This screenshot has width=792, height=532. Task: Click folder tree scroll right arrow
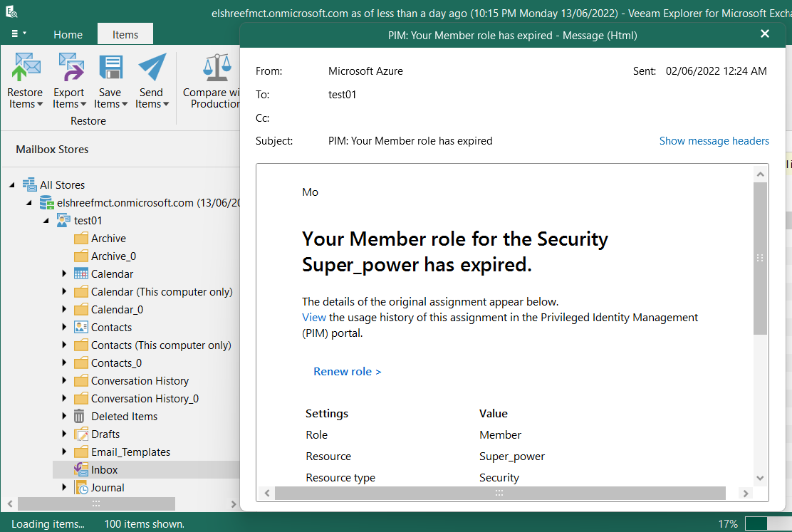click(x=234, y=504)
